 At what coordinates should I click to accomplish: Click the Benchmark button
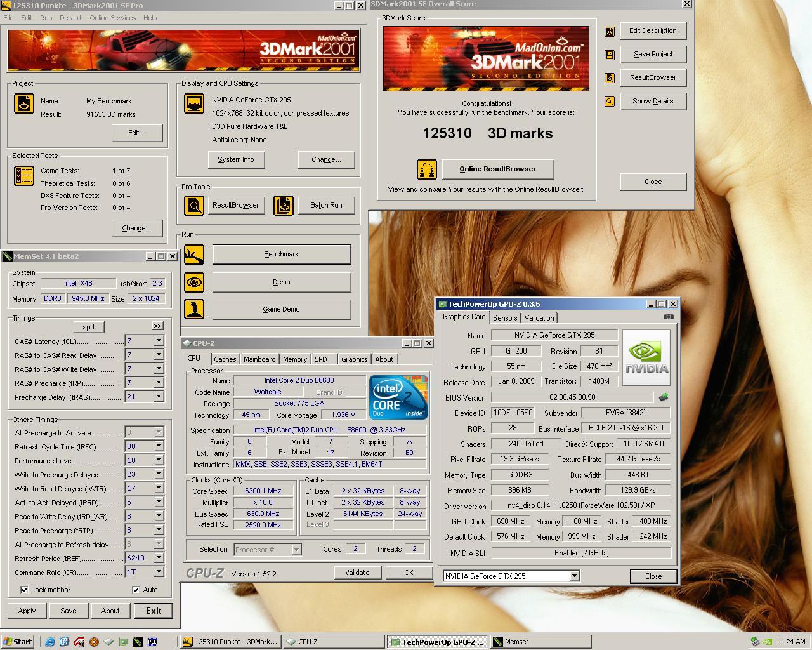281,255
